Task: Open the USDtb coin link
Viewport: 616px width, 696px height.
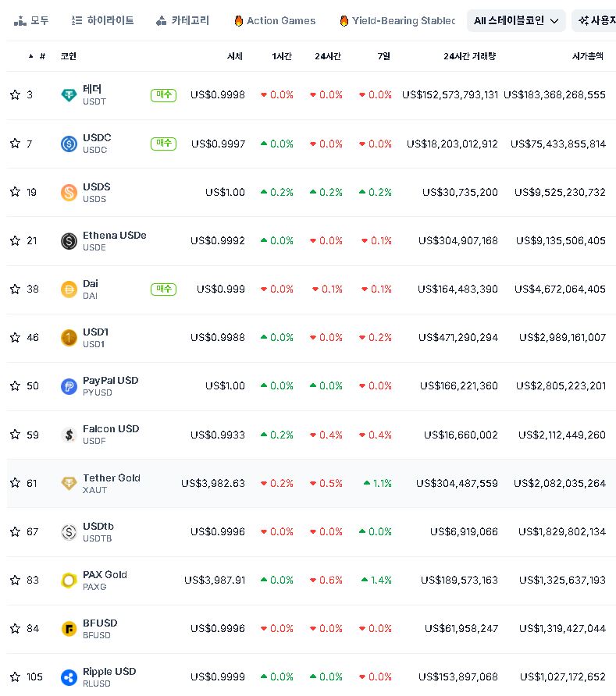Action: click(x=98, y=527)
